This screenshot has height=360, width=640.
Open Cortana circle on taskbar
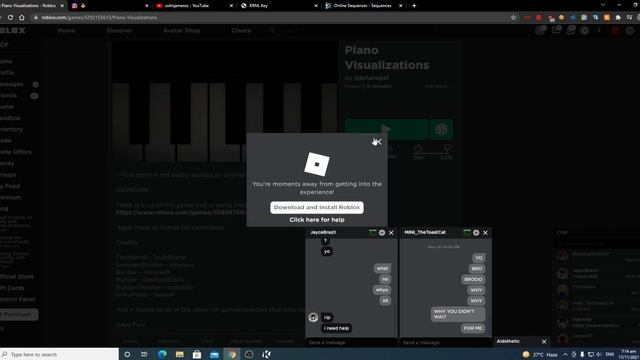point(127,354)
